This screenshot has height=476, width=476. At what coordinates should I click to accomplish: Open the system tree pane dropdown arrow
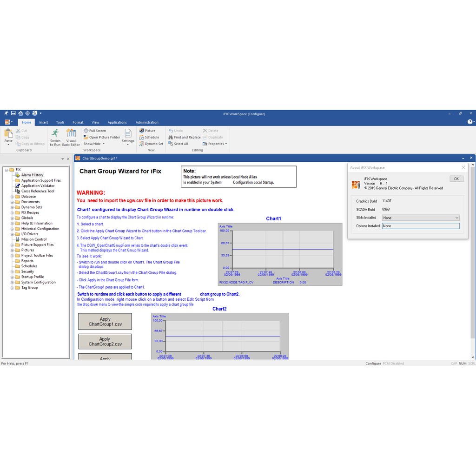(x=63, y=159)
